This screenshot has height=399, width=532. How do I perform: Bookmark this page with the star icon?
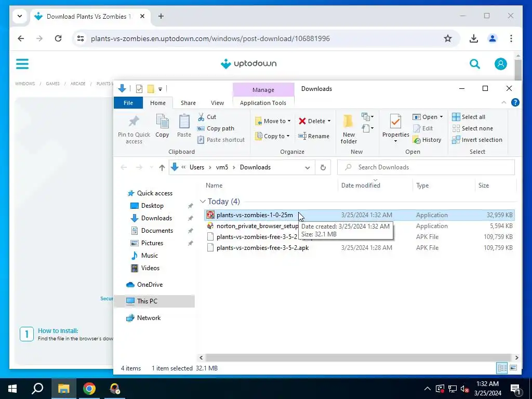click(x=448, y=38)
